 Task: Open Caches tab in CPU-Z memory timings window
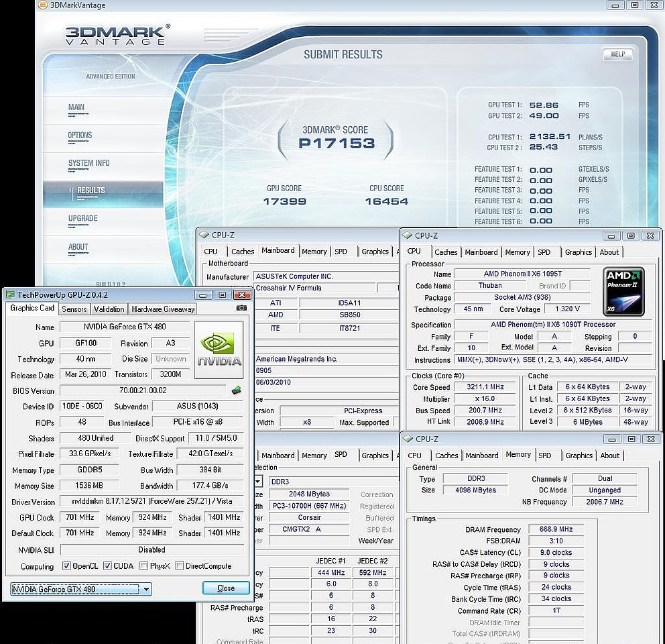446,455
